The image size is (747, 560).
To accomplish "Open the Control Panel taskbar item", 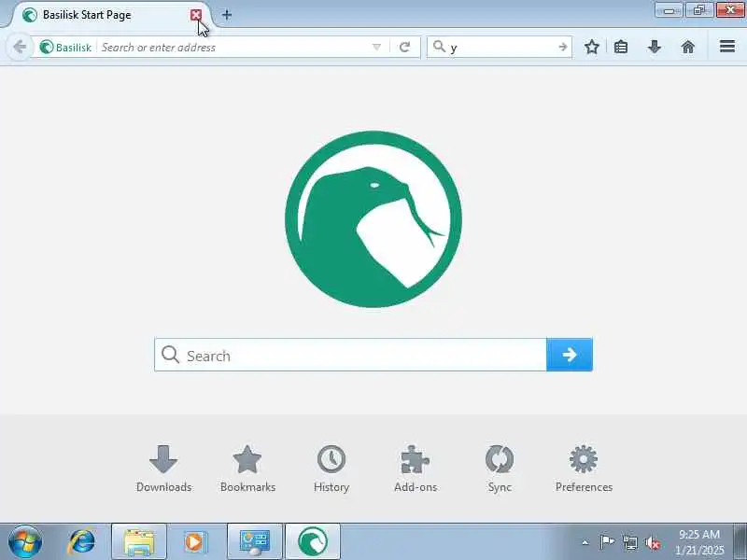I will (x=255, y=542).
